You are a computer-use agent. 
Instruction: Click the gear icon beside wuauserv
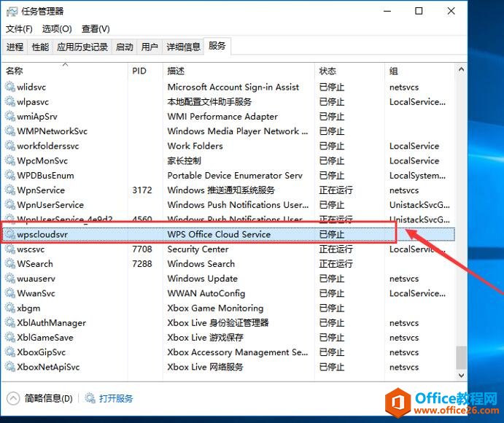click(x=10, y=279)
